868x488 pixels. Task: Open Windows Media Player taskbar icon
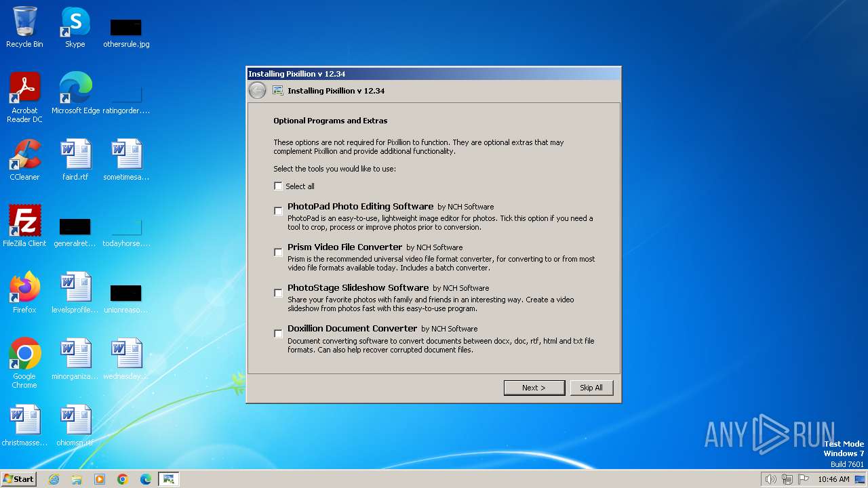point(100,479)
